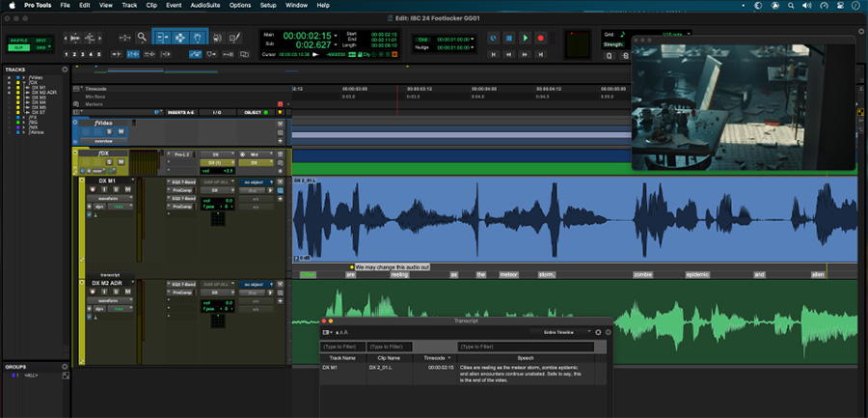Solo the DX M1 track
The width and height of the screenshot is (868, 418).
116,189
